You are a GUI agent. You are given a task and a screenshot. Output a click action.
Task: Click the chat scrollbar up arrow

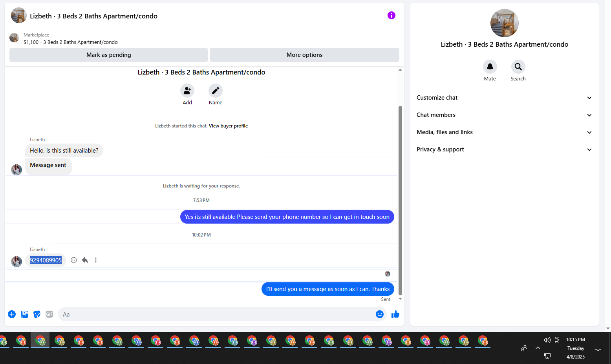(400, 70)
